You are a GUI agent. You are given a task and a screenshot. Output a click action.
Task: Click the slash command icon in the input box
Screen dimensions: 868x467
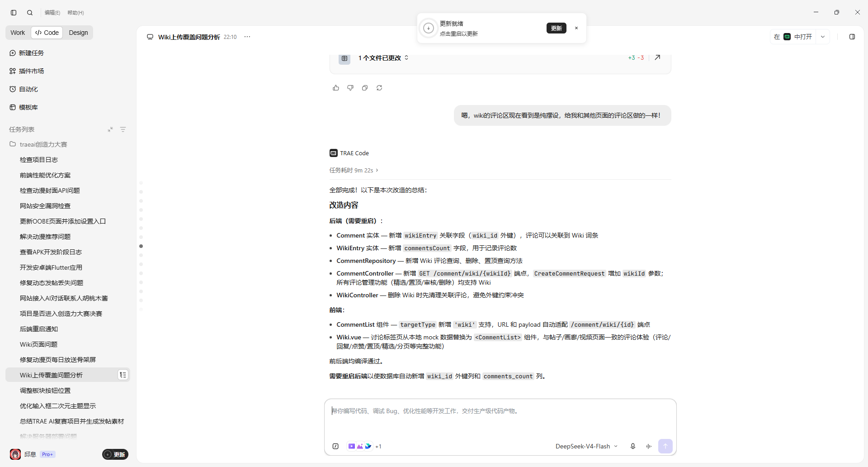click(x=335, y=446)
